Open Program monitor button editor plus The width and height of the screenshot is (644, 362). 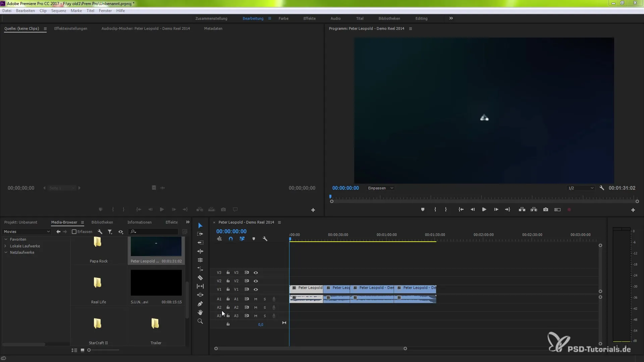coord(633,210)
